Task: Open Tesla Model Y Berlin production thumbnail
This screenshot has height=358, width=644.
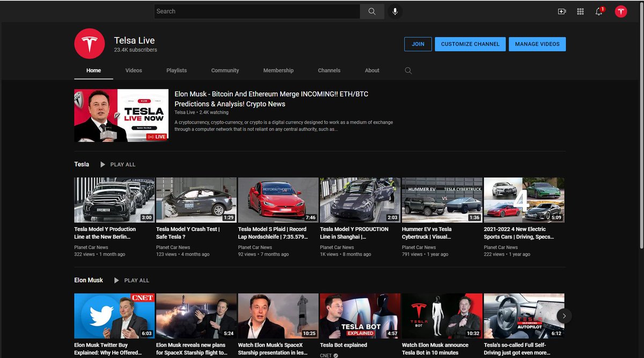Action: [x=114, y=200]
